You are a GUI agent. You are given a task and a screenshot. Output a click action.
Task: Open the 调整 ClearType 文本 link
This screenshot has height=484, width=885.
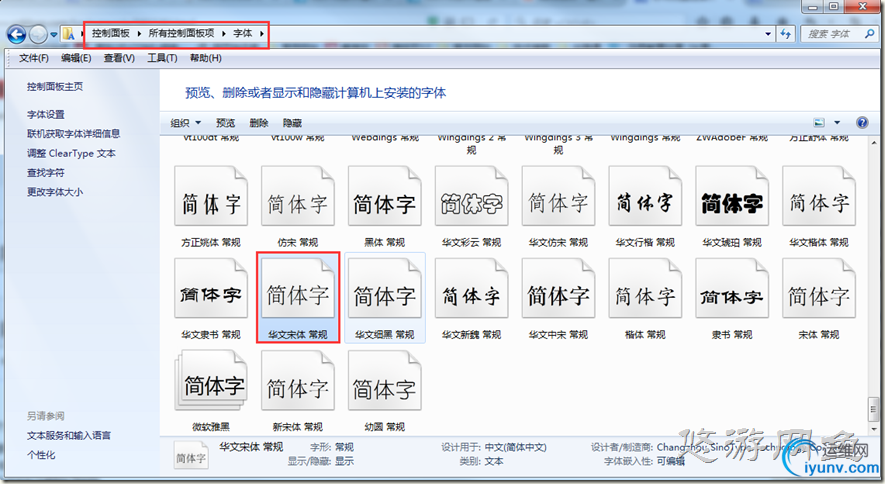coord(71,153)
